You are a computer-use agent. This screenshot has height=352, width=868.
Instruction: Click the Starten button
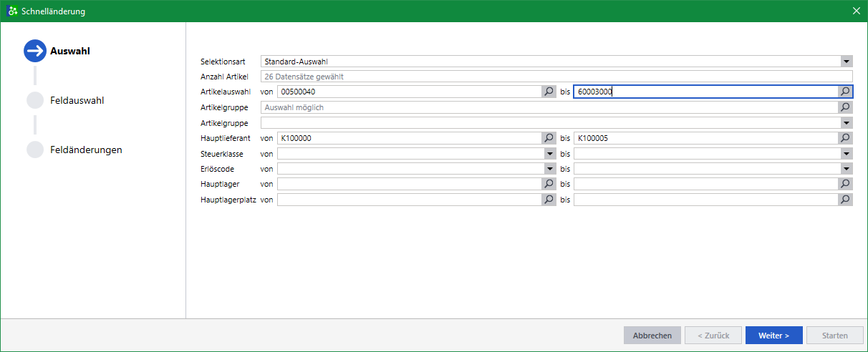pyautogui.click(x=835, y=336)
